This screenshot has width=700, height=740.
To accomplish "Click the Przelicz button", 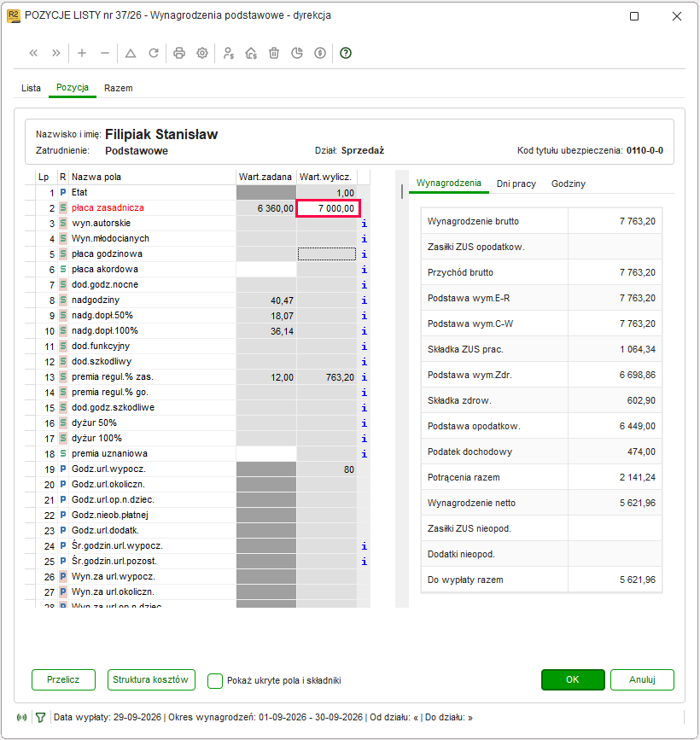I will [x=63, y=679].
